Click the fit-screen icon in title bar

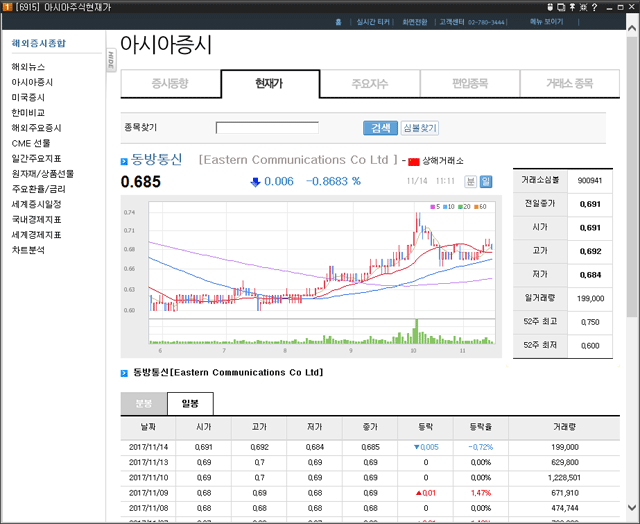click(583, 7)
